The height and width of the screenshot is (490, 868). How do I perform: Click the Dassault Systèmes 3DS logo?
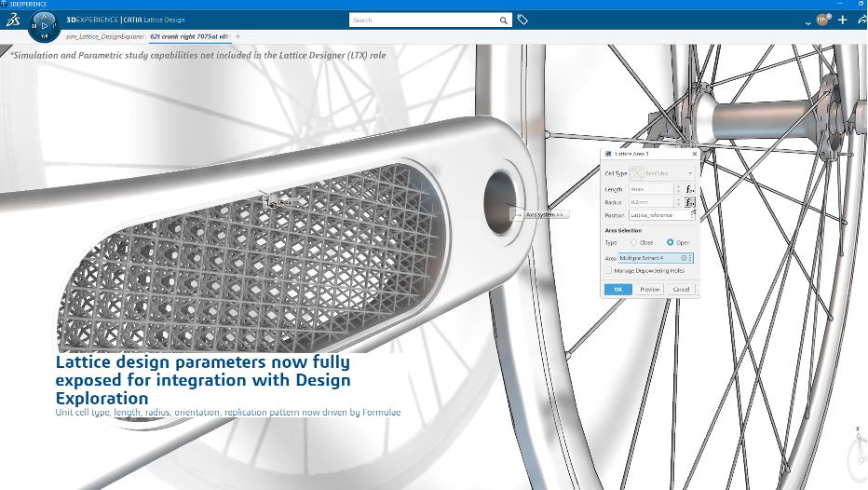[x=12, y=20]
